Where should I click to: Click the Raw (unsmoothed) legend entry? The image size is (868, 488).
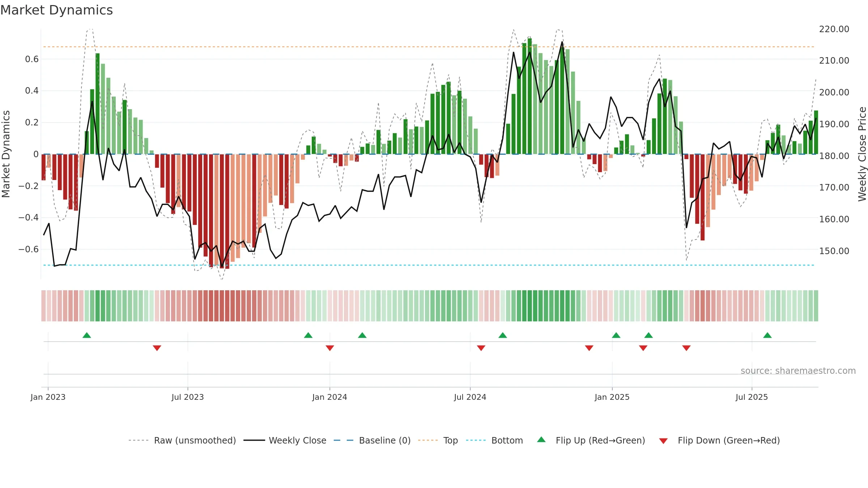(x=182, y=440)
